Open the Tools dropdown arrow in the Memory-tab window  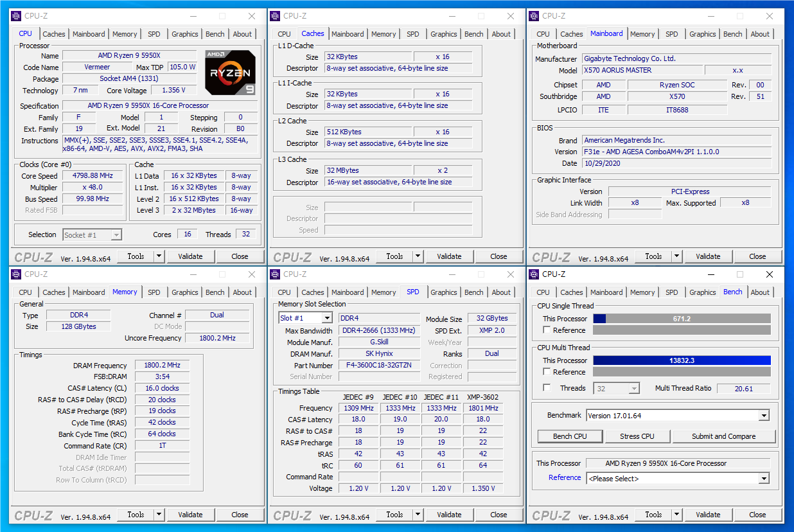pos(159,515)
